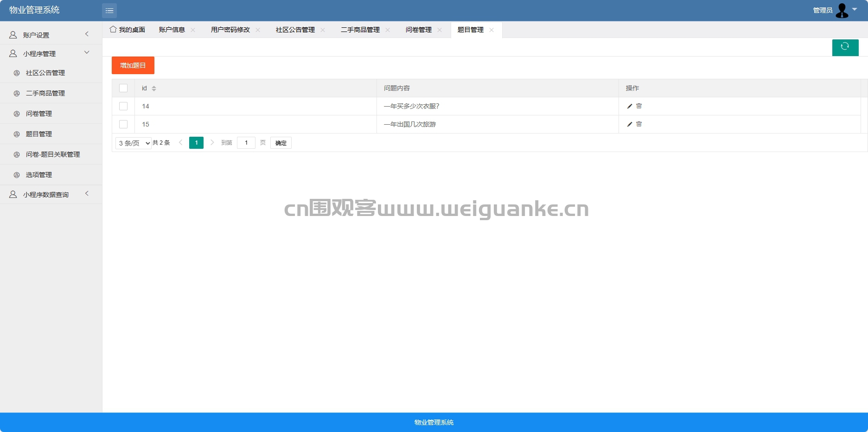Viewport: 868px width, 432px height.
Task: Click the 确定 pagination confirm button
Action: coord(281,143)
